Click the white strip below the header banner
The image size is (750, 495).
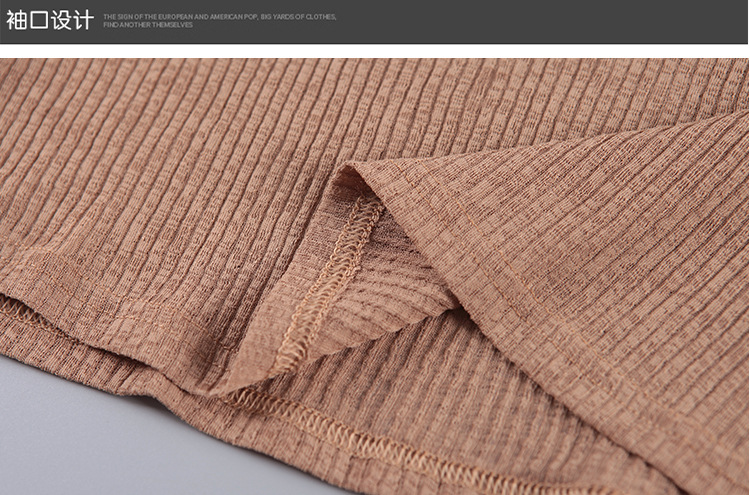point(375,50)
